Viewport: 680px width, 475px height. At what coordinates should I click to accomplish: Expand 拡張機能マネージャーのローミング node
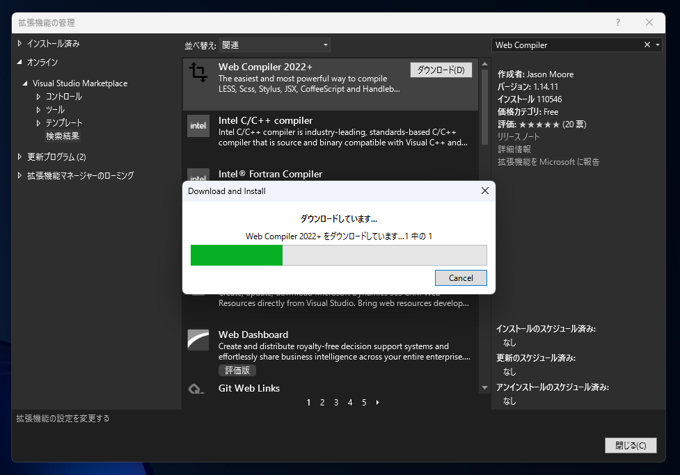pyautogui.click(x=20, y=175)
